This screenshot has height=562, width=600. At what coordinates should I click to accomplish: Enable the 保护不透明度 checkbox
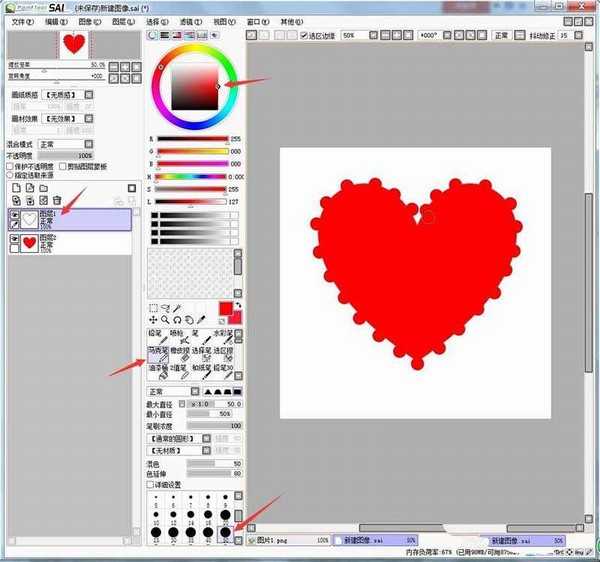(x=12, y=166)
